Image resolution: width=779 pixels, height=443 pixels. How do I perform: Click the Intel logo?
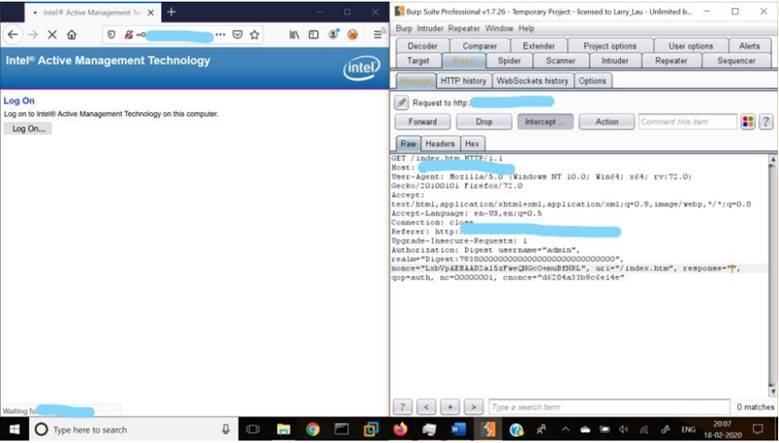click(x=361, y=68)
